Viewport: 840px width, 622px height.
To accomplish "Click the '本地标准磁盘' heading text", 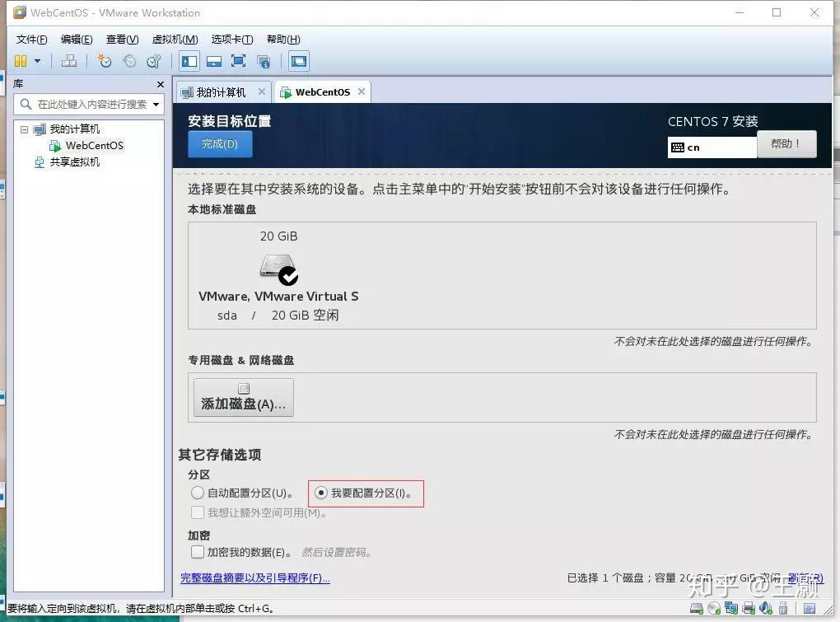I will [222, 209].
